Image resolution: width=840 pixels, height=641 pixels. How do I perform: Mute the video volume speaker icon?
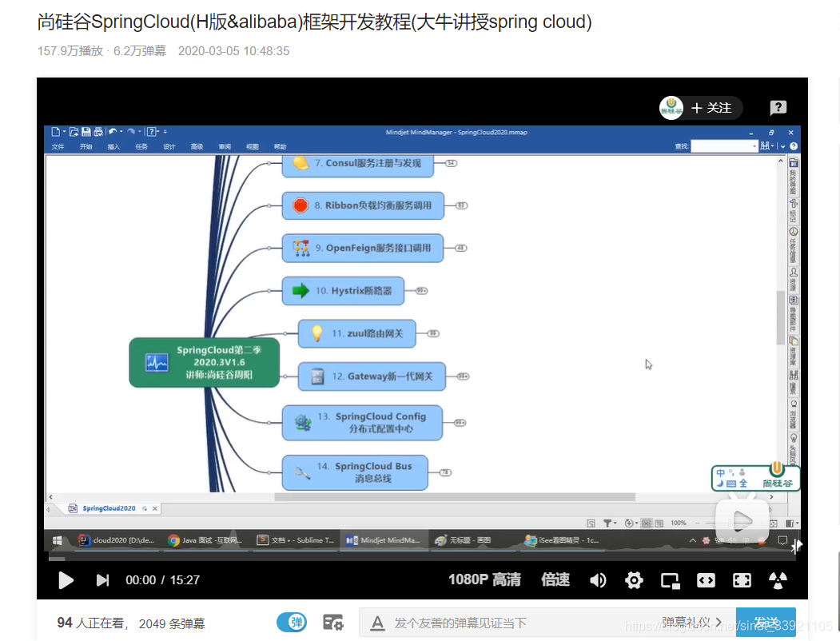click(598, 580)
